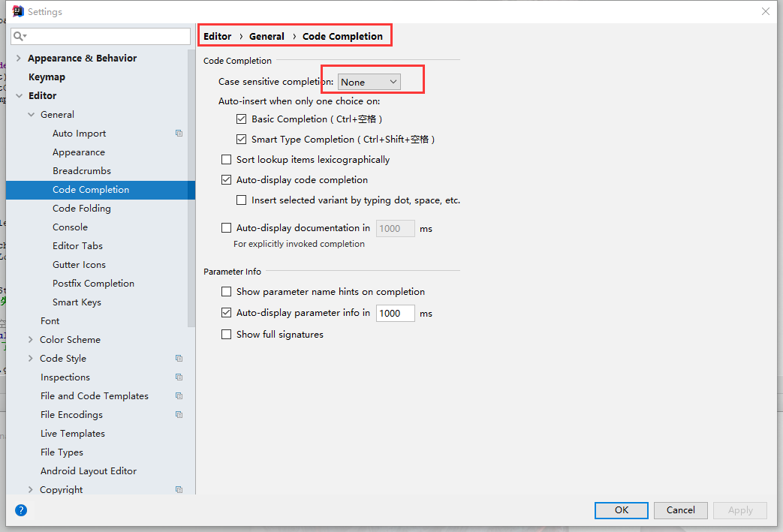
Task: Click the settings search field
Action: [x=101, y=36]
